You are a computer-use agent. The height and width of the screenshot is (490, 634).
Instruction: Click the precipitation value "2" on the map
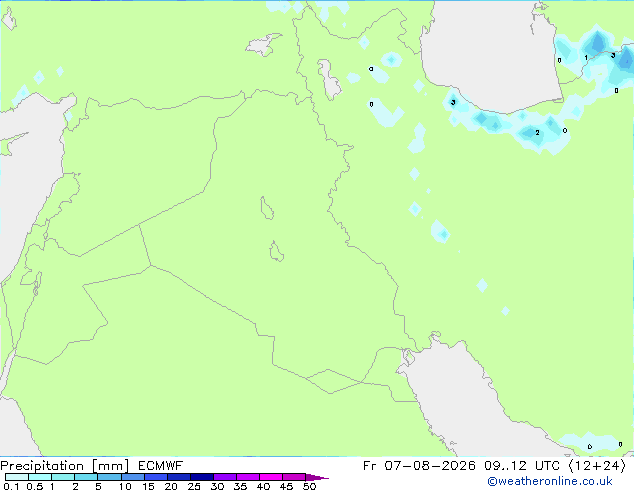pyautogui.click(x=537, y=133)
